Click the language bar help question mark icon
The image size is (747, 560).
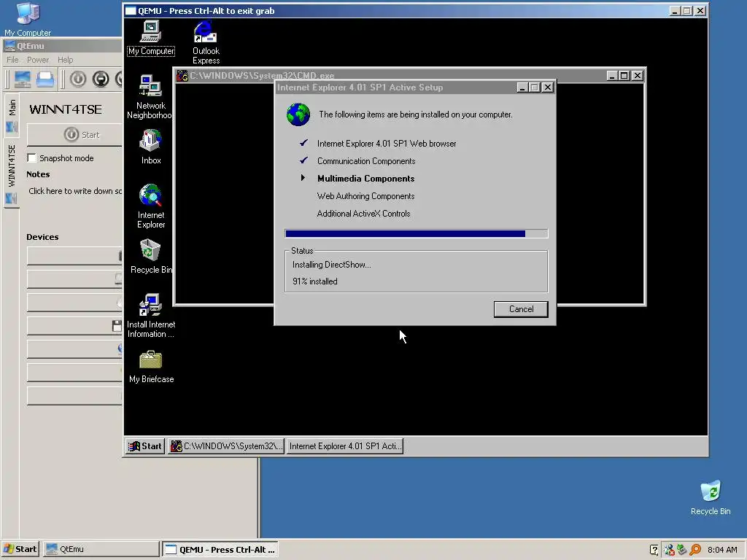[x=654, y=550]
